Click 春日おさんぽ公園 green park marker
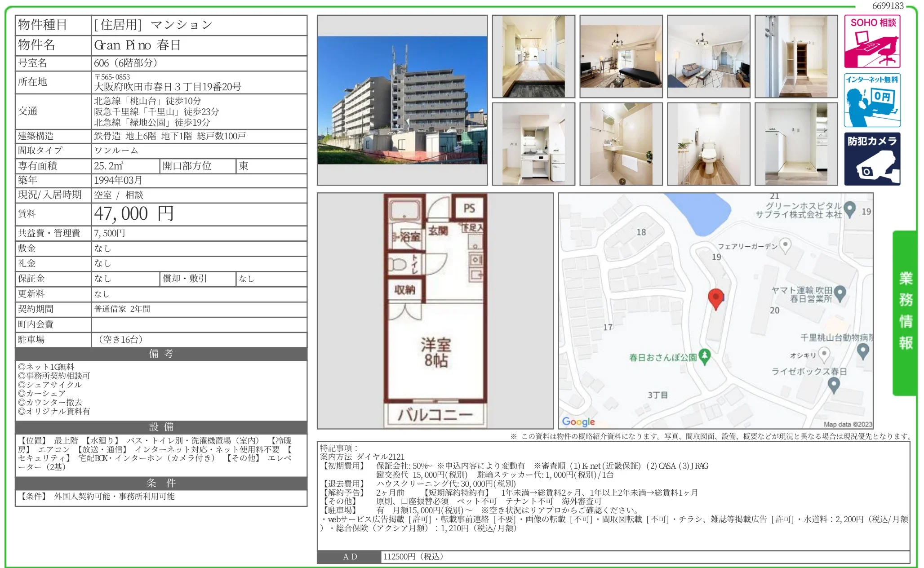Screen dimensions: 924x568 (x=705, y=356)
